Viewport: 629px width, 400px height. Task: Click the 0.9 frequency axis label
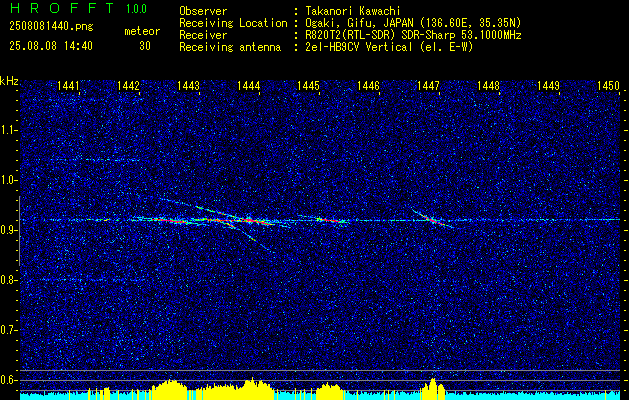coord(6,230)
